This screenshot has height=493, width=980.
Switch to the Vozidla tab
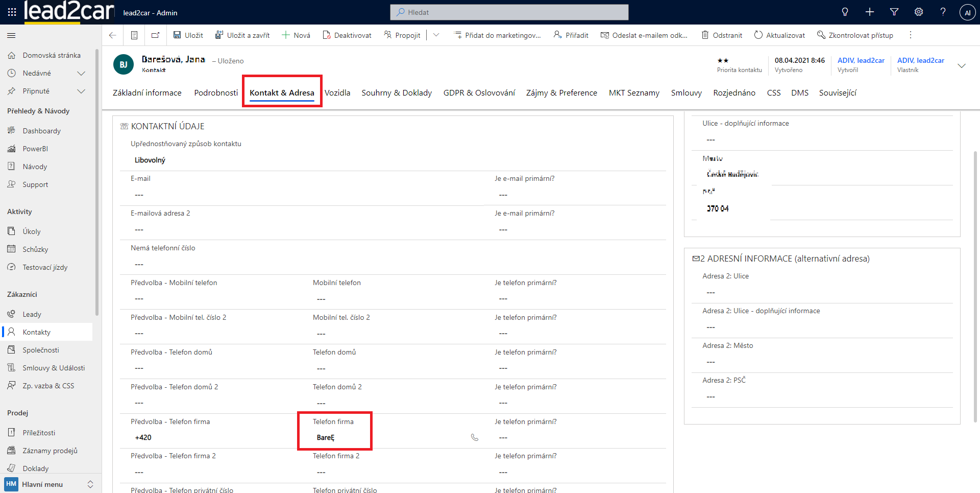click(337, 92)
